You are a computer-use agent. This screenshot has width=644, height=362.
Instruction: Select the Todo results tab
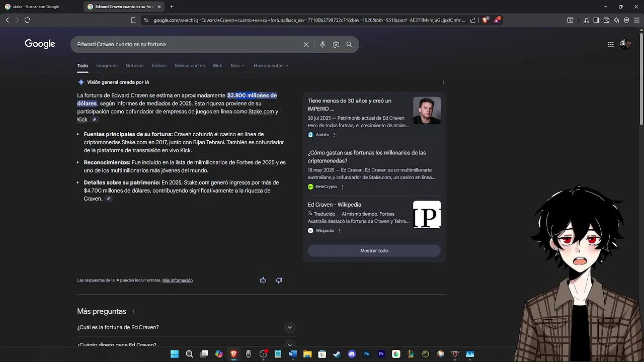click(83, 66)
